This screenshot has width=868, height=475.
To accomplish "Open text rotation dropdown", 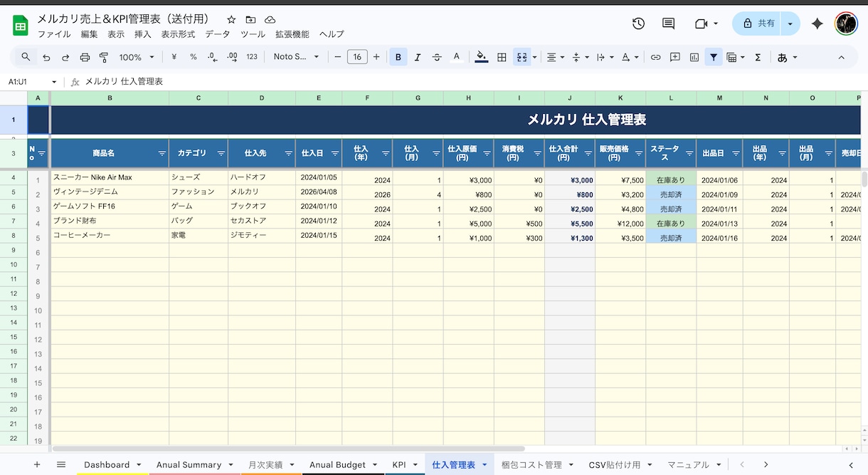I will 630,57.
